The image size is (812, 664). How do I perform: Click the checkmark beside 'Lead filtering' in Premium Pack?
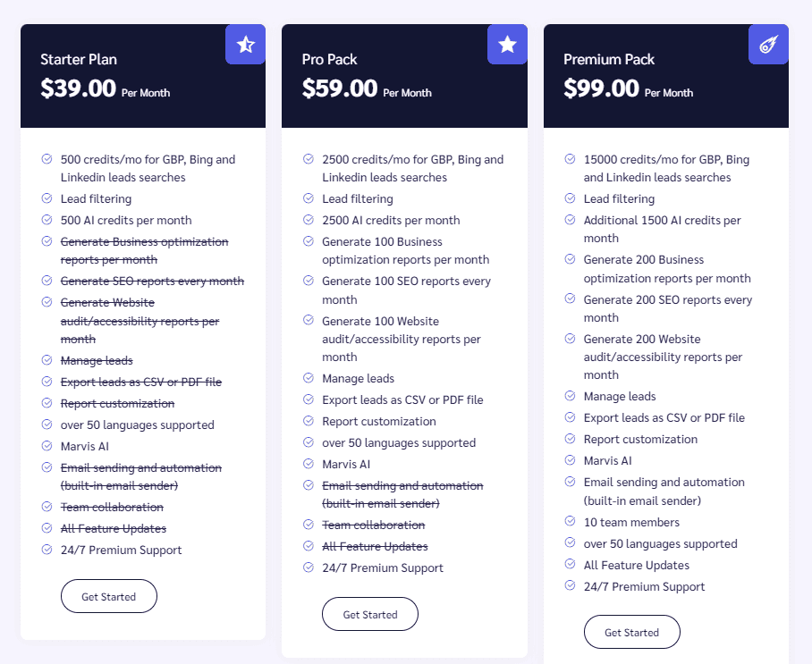tap(569, 198)
